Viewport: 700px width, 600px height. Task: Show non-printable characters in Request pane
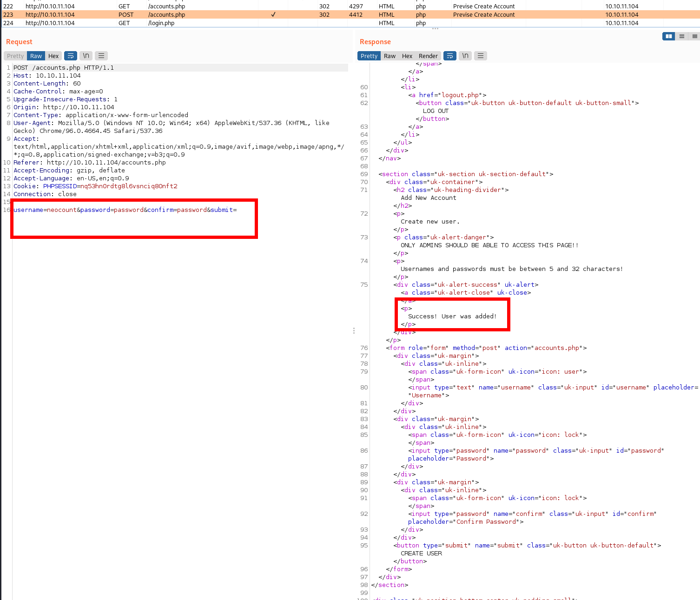[86, 56]
